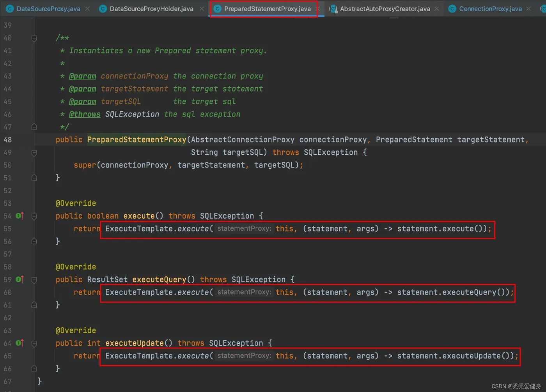Image resolution: width=546 pixels, height=392 pixels.
Task: Click ExecuteTemplate on line 55
Action: coord(139,229)
